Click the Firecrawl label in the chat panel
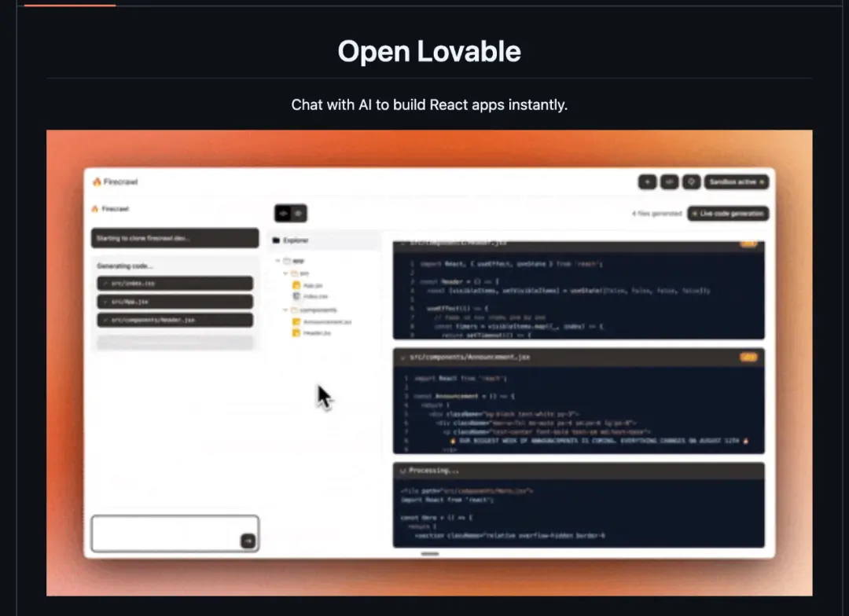Viewport: 849px width, 616px height. tap(116, 209)
